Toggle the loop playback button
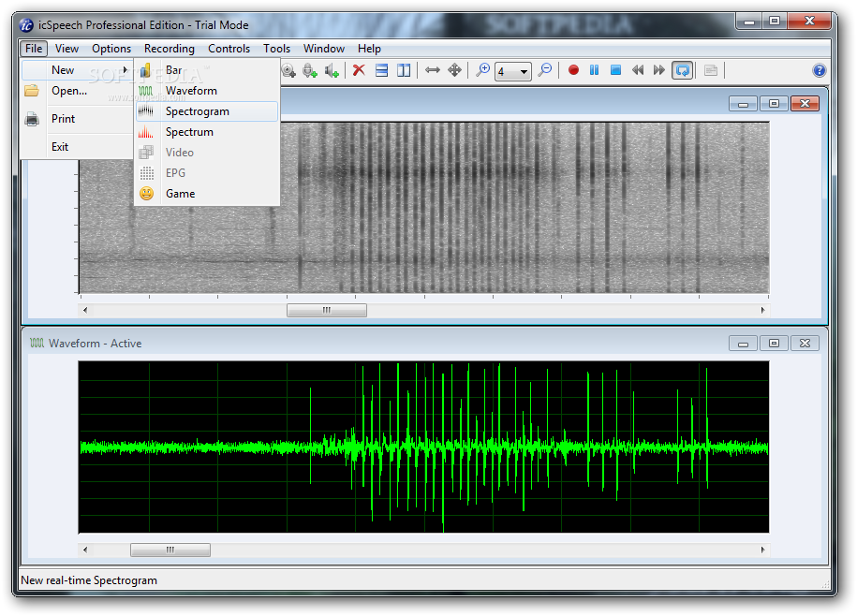Screen dimensions: 857x616 point(682,70)
